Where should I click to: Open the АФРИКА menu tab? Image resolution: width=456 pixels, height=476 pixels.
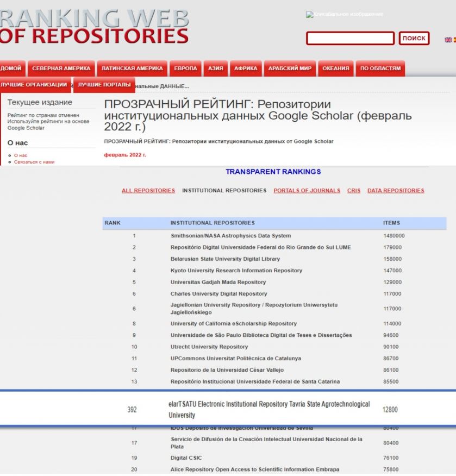(246, 68)
